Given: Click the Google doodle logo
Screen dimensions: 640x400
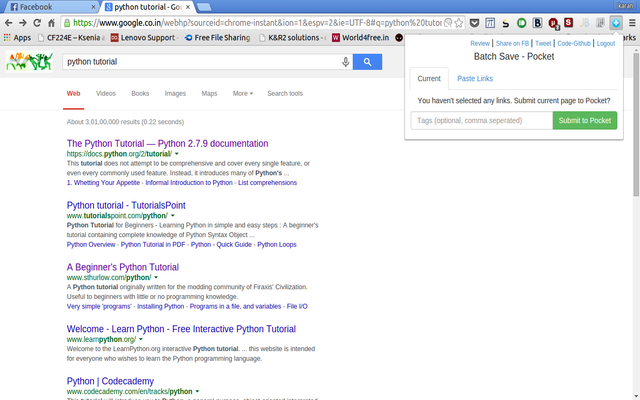Looking at the screenshot, I should [x=29, y=61].
